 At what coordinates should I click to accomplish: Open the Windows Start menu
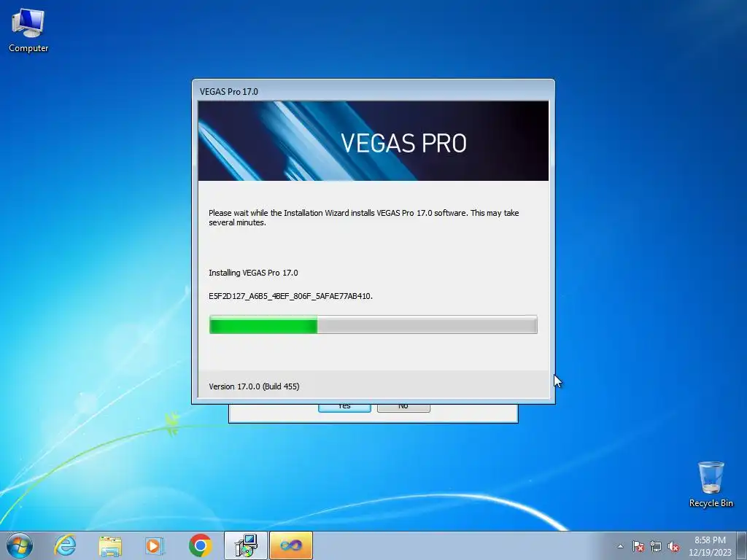[x=20, y=545]
